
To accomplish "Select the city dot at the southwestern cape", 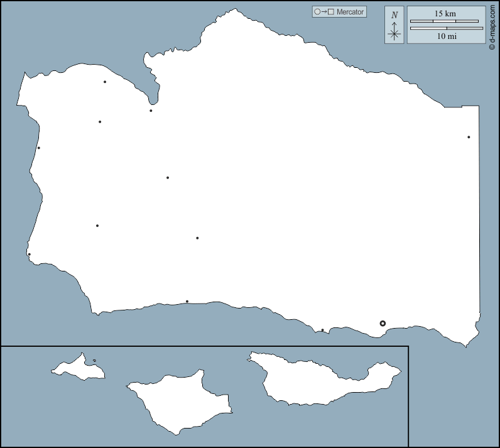I will (x=30, y=254).
